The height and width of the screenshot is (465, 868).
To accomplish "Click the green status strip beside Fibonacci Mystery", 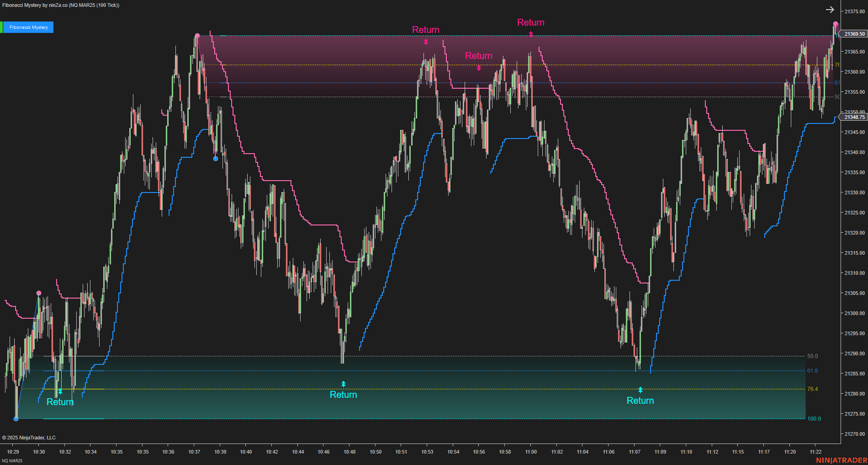I will point(2,27).
